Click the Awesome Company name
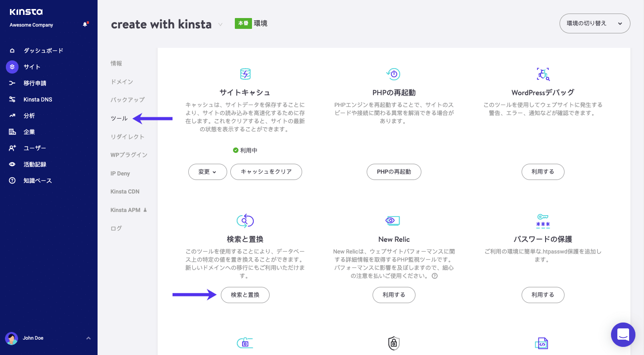The image size is (644, 355). pyautogui.click(x=32, y=25)
